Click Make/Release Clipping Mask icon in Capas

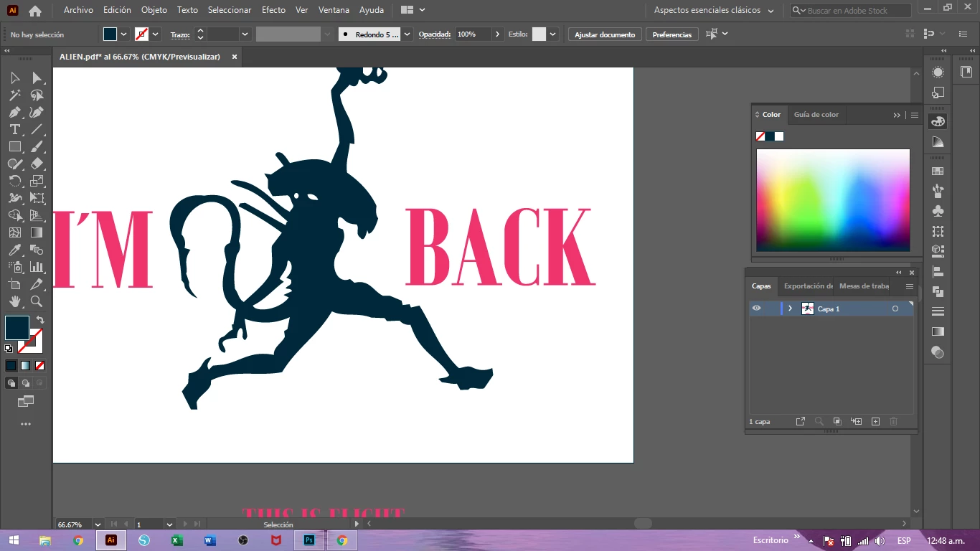[x=837, y=422]
